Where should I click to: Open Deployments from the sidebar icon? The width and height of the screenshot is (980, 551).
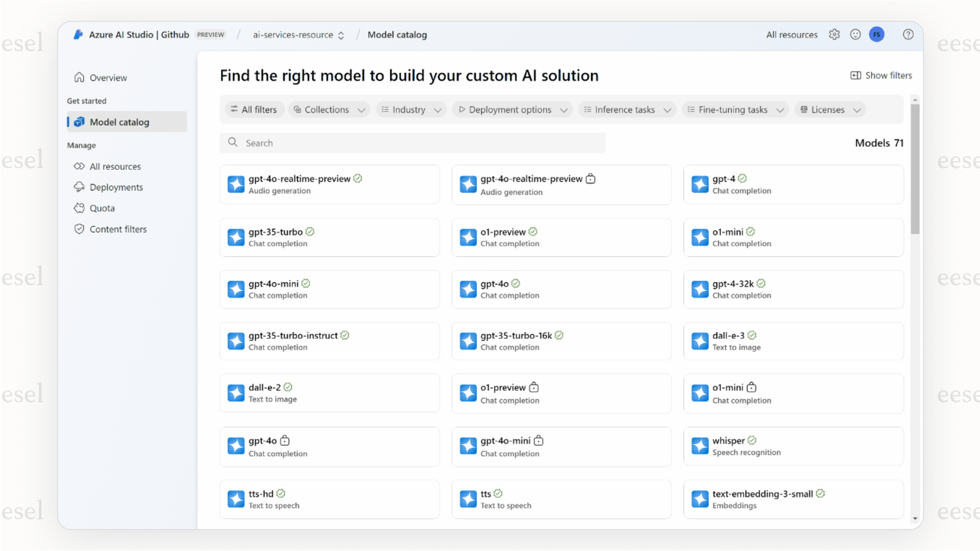(79, 187)
